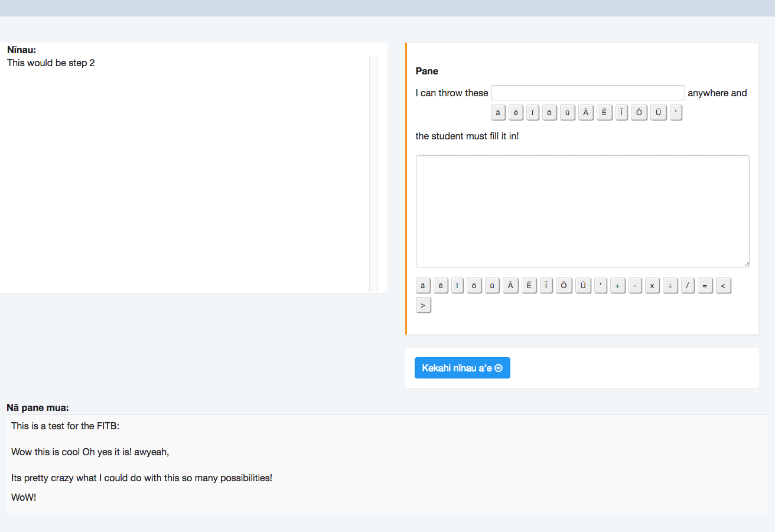
Task: Click the 'anywhere and' text
Action: click(x=717, y=93)
